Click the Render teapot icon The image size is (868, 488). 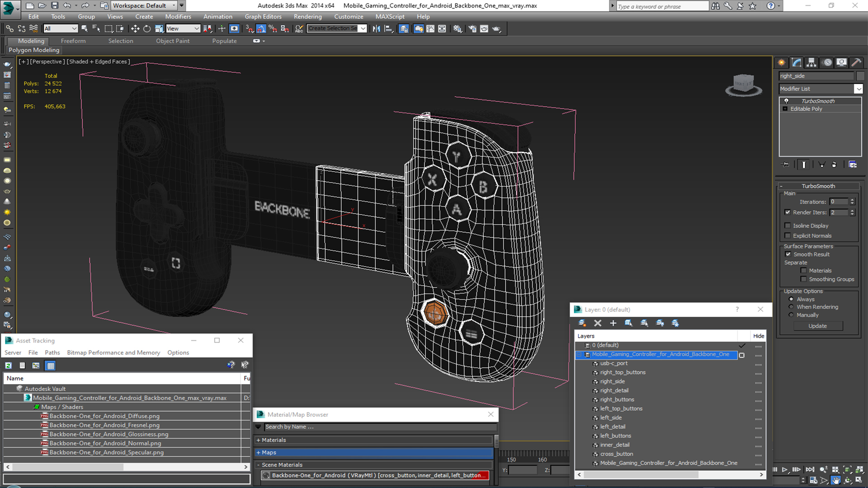(x=496, y=28)
